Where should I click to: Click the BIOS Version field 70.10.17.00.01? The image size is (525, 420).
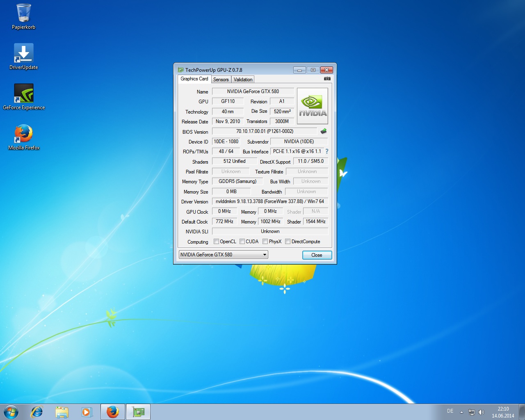point(265,131)
